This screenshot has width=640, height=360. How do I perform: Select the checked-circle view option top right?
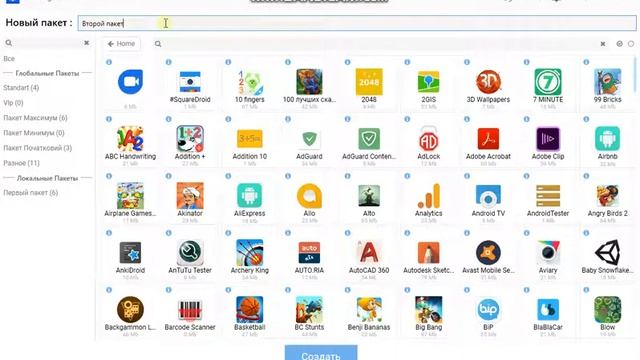point(620,44)
